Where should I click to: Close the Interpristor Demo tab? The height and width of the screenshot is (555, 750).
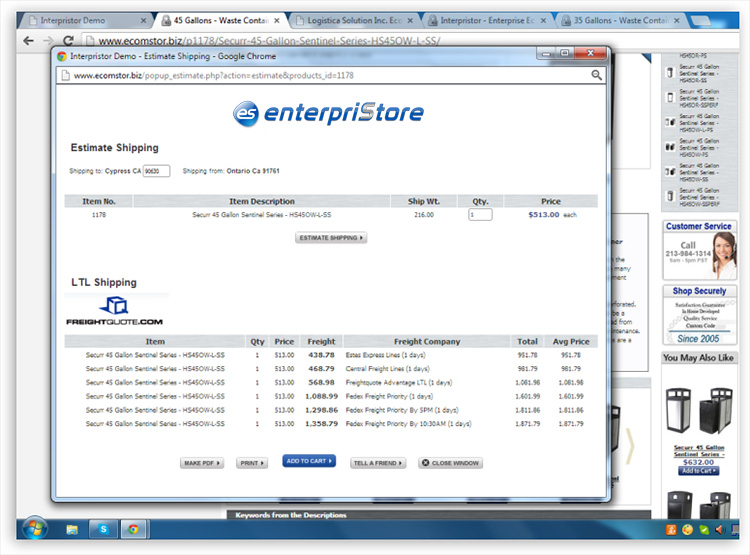point(143,21)
